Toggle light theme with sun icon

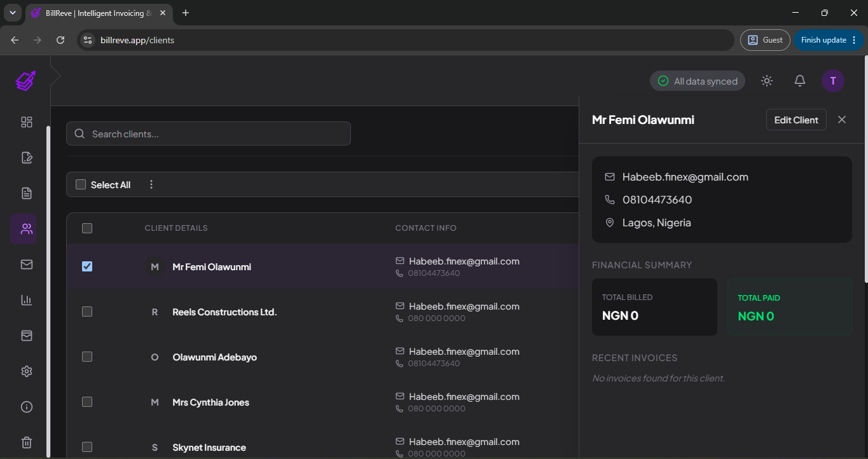pyautogui.click(x=767, y=81)
